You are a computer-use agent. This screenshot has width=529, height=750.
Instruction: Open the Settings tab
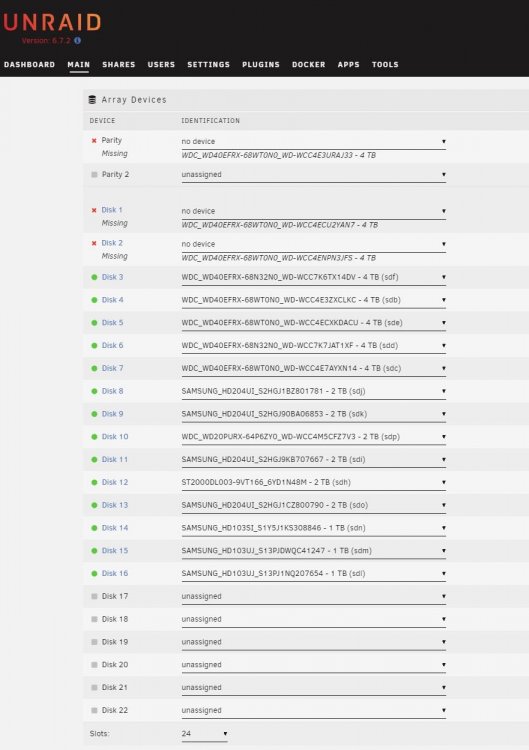point(209,65)
